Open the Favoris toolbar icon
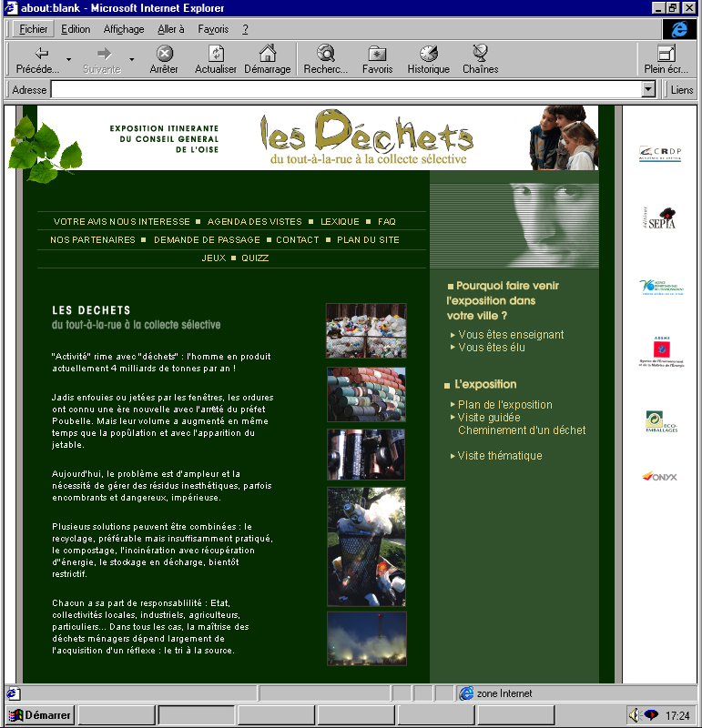The image size is (702, 728). (377, 54)
